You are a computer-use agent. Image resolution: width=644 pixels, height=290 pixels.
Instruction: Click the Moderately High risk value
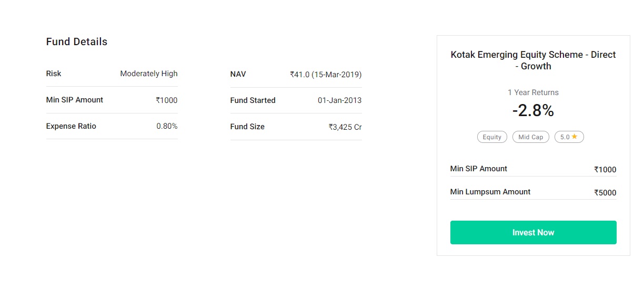(149, 74)
